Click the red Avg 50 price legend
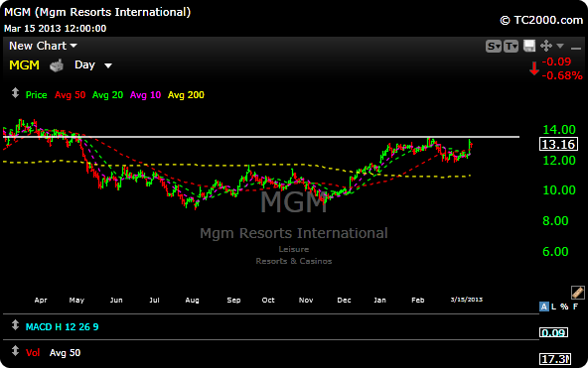The height and width of the screenshot is (368, 588). [70, 95]
